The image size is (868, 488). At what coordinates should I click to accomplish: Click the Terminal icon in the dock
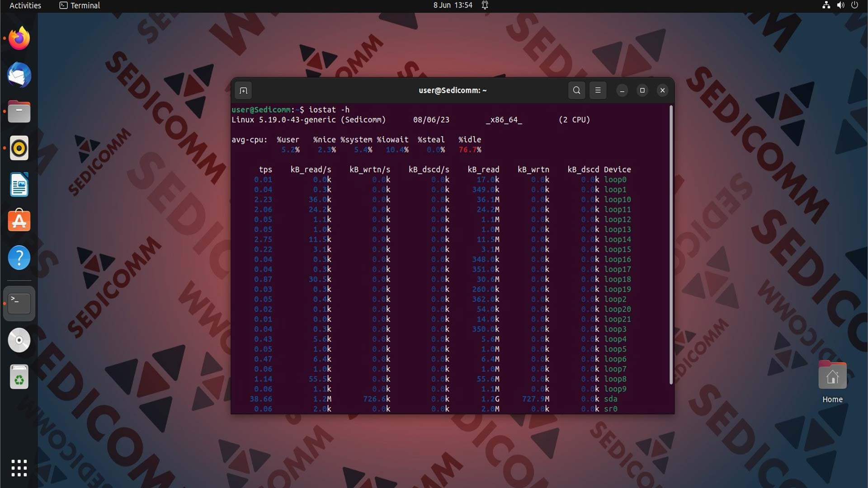(19, 303)
